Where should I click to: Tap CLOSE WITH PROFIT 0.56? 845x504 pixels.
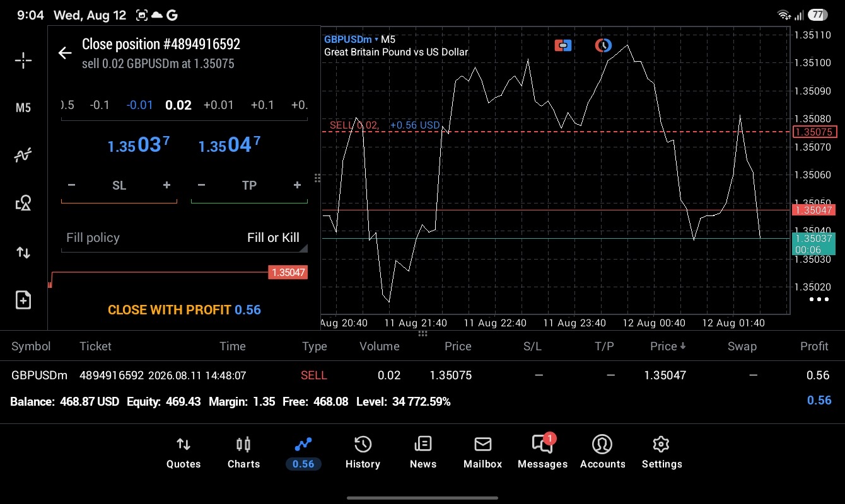184,310
